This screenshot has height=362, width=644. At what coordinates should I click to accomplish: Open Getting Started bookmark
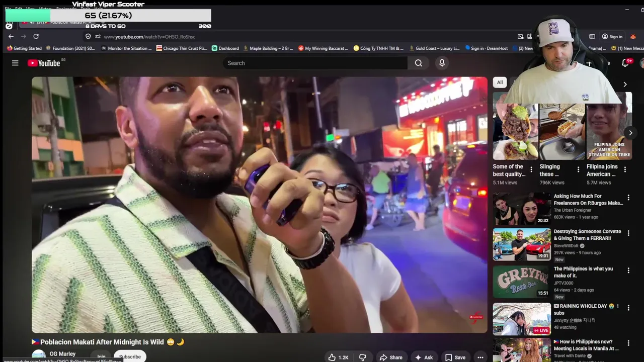[x=24, y=48]
